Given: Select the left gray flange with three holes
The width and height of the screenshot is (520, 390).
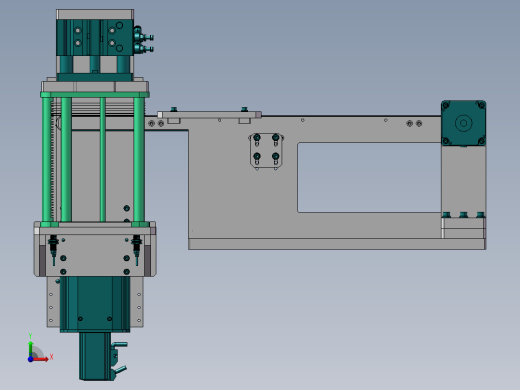Looking at the screenshot, I should click(53, 302).
